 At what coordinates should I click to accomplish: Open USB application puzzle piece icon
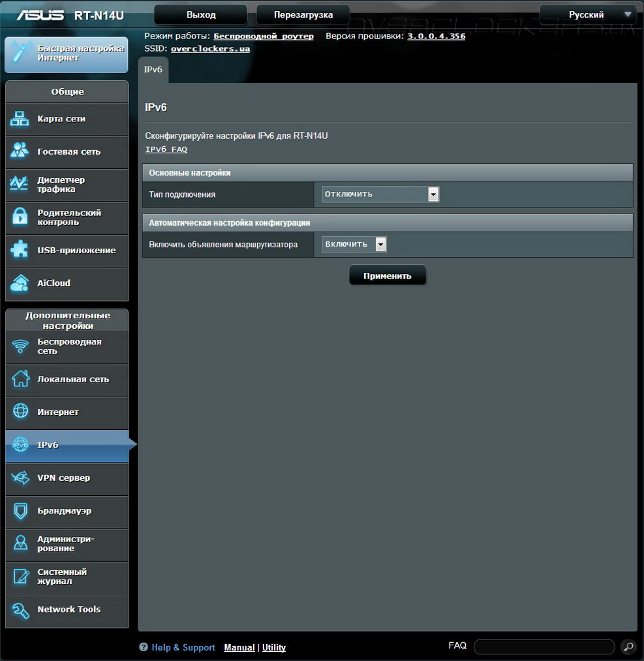click(x=20, y=250)
